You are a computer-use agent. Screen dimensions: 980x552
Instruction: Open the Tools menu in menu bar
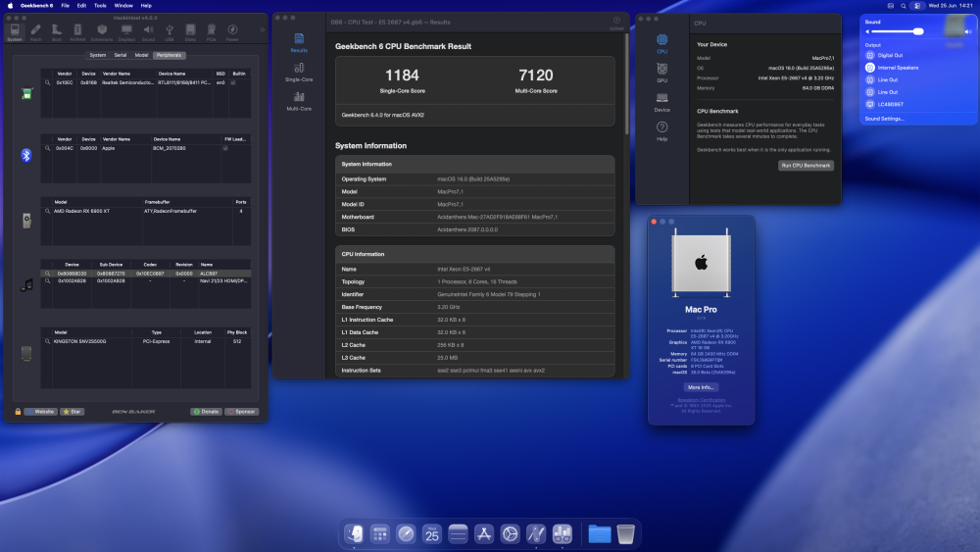(x=100, y=6)
